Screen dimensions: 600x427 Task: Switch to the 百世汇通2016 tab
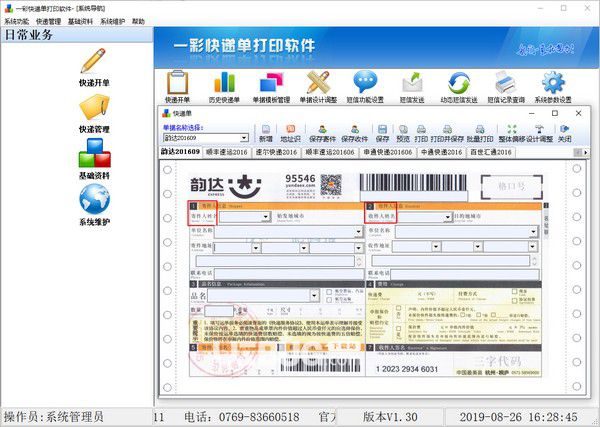(491, 152)
